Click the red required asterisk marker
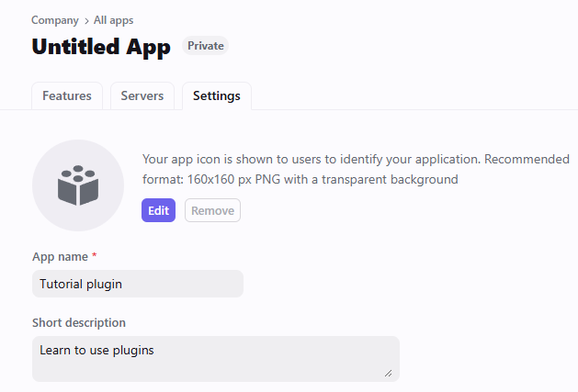 point(95,255)
